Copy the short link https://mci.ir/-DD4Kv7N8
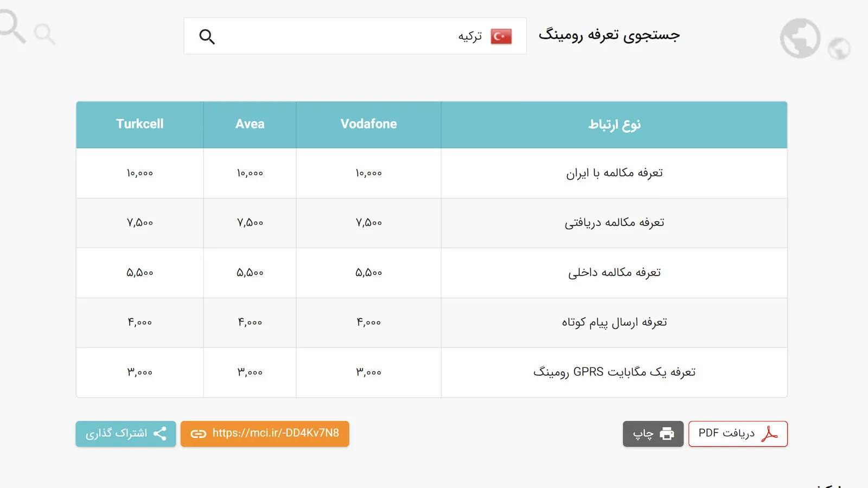 [265, 434]
